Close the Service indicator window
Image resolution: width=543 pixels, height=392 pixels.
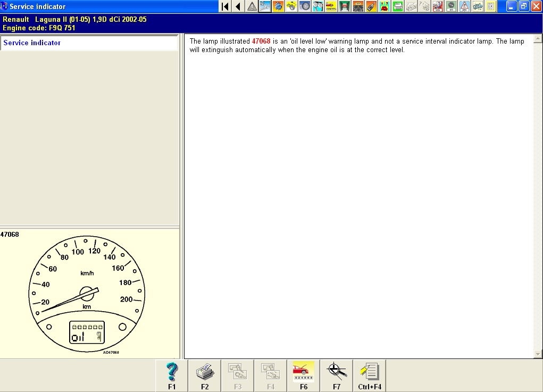[536, 6]
